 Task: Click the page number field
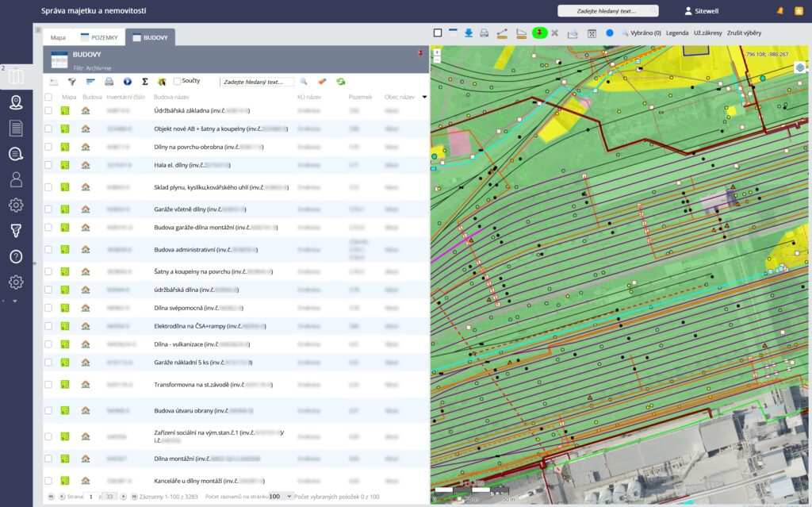pyautogui.click(x=90, y=497)
